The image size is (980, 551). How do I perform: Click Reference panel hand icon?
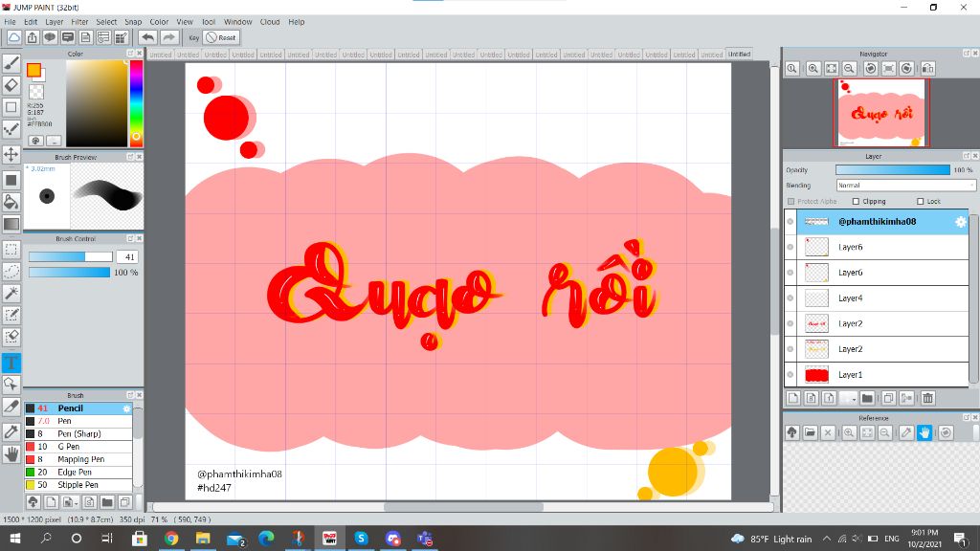click(924, 432)
